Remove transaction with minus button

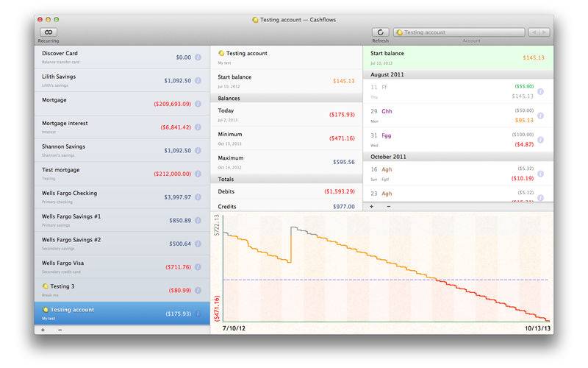[x=389, y=206]
